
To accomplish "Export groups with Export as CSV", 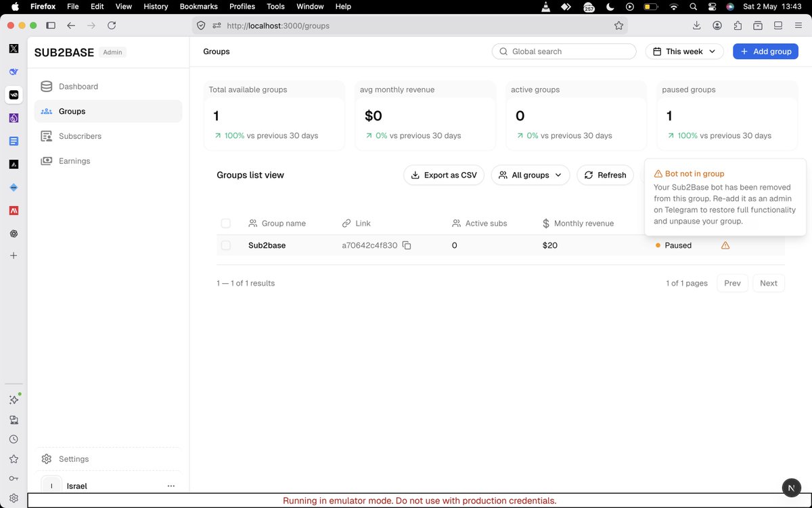I will [444, 175].
